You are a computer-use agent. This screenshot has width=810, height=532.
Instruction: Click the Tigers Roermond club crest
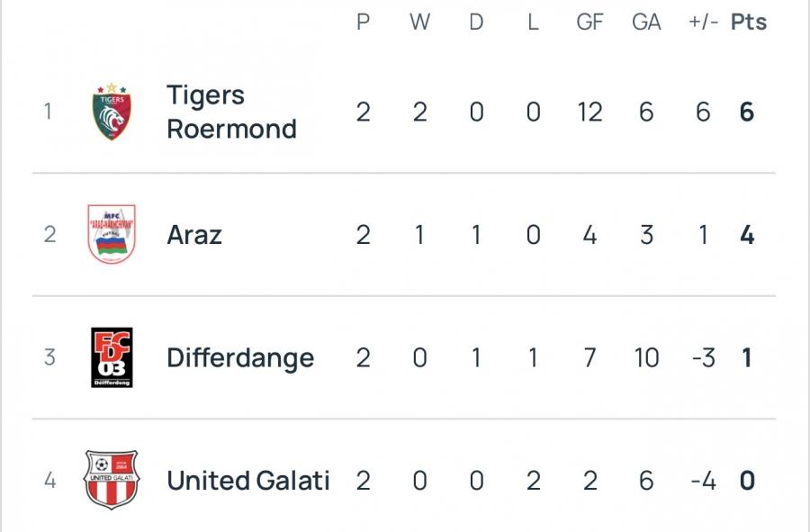[112, 113]
